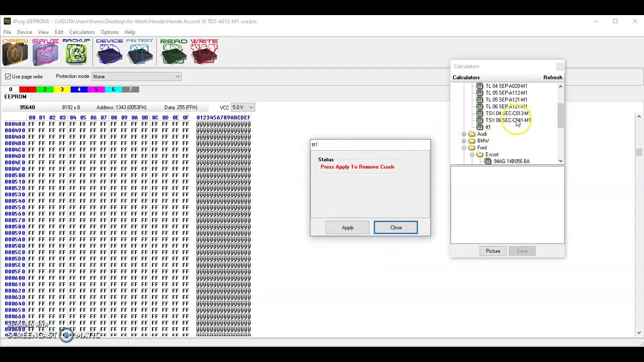Switch to the EEPROM tab

(15, 97)
